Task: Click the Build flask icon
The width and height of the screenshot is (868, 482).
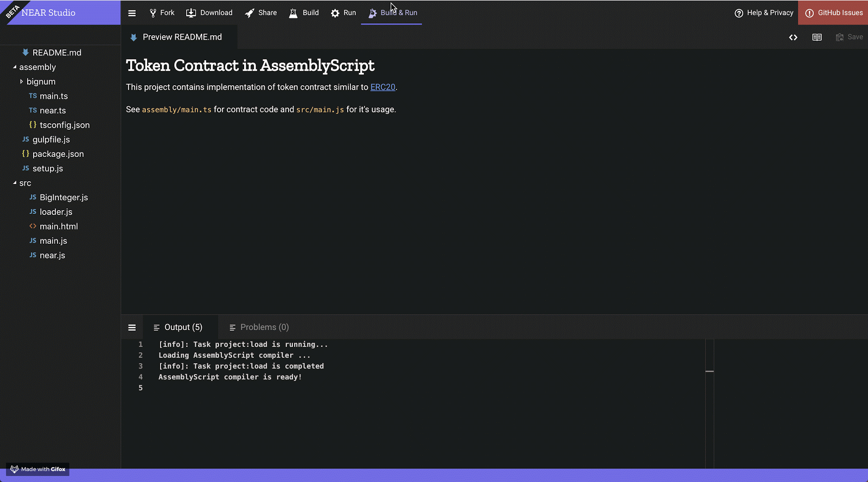Action: 293,13
